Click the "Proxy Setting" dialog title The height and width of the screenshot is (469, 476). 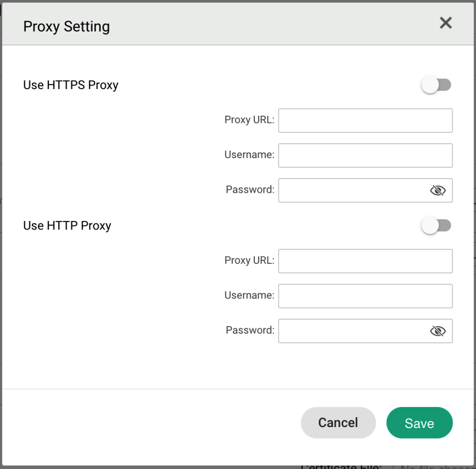point(67,27)
